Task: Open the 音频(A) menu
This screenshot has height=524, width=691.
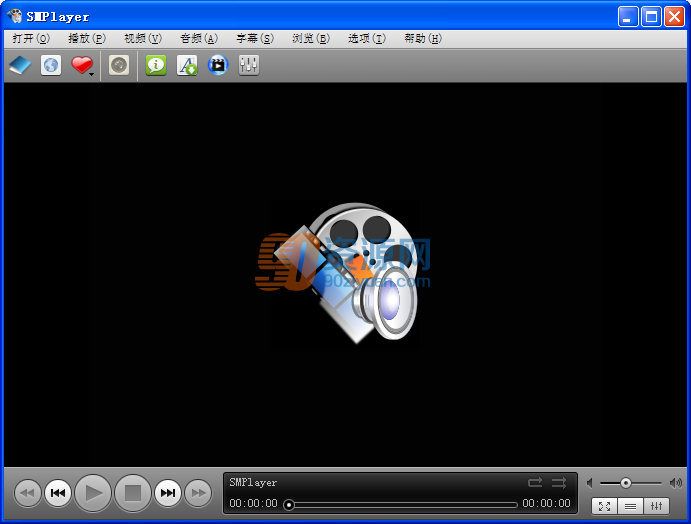Action: 199,39
